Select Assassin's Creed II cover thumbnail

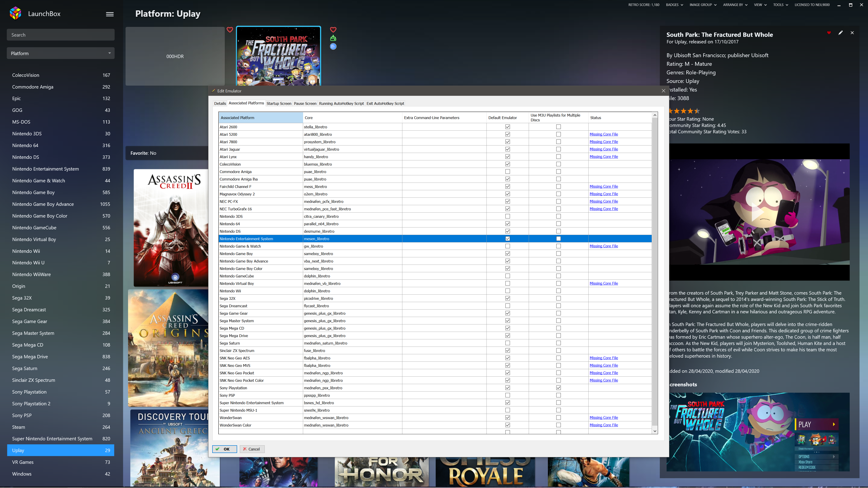tap(171, 228)
